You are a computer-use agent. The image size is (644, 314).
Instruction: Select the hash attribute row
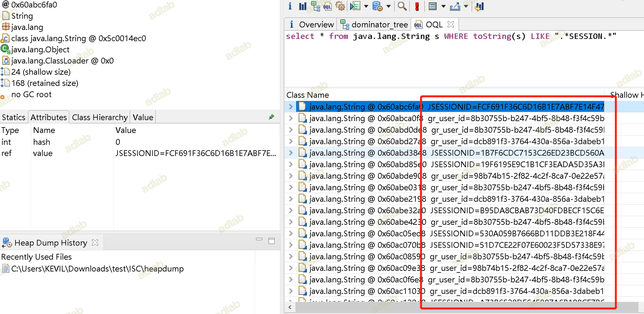(x=140, y=142)
